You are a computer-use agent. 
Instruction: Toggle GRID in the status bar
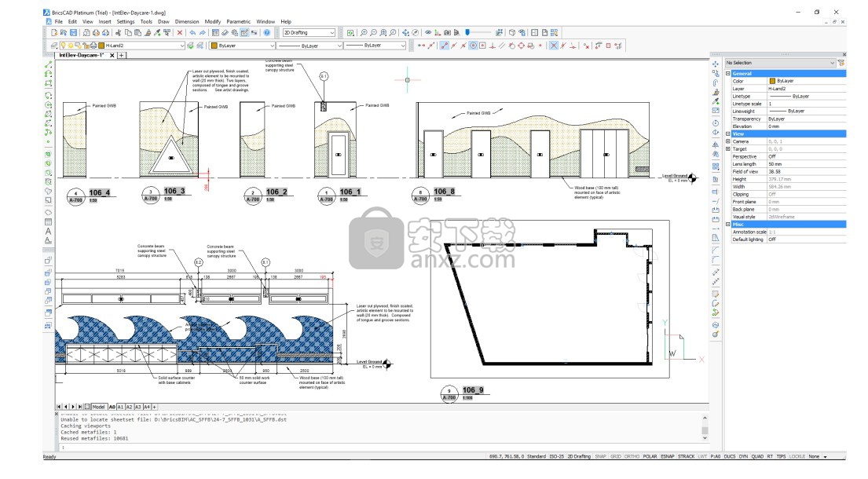pos(616,456)
